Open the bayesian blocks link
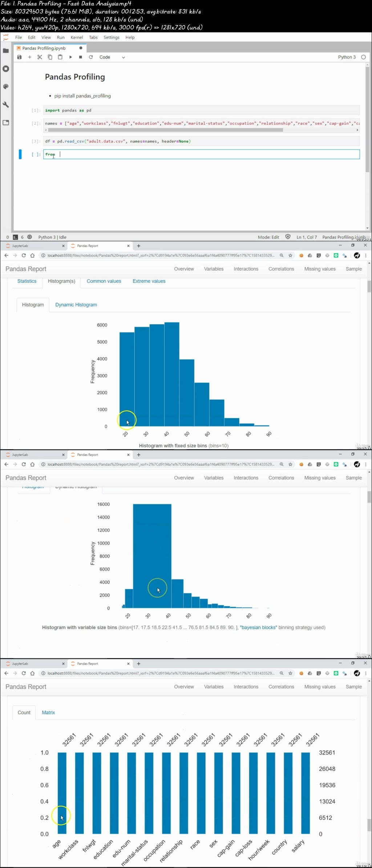 tap(258, 627)
